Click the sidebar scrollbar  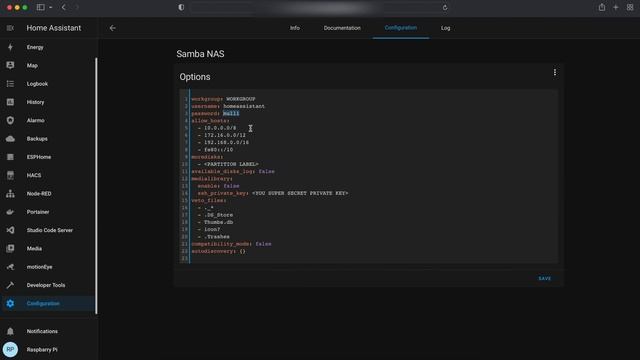tap(96, 186)
